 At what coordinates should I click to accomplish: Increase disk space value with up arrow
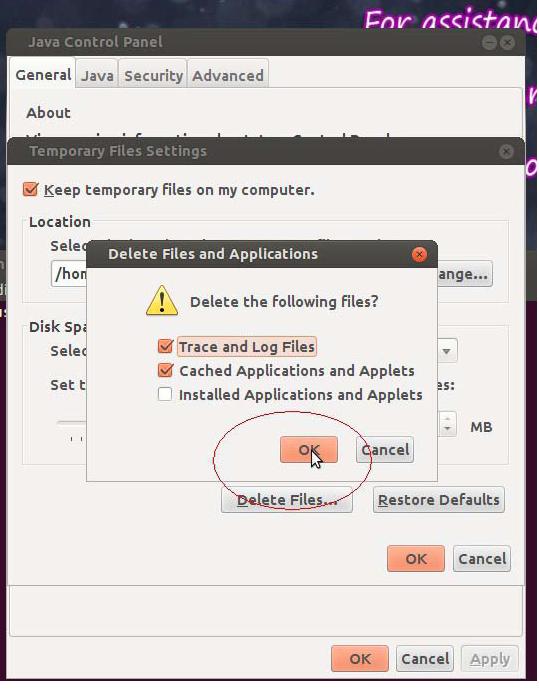[447, 418]
